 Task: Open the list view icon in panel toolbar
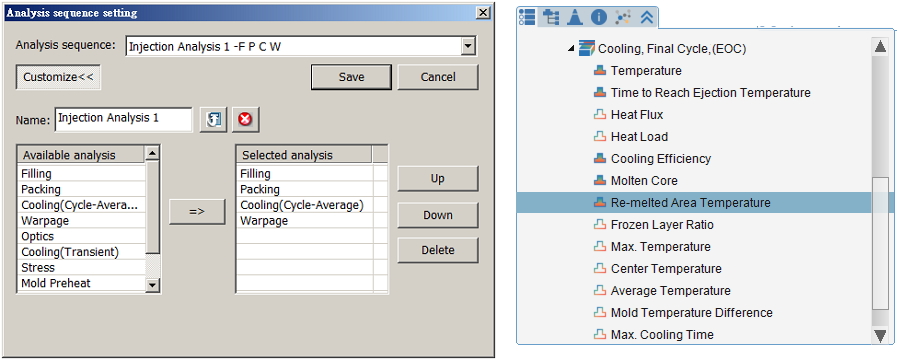[526, 17]
